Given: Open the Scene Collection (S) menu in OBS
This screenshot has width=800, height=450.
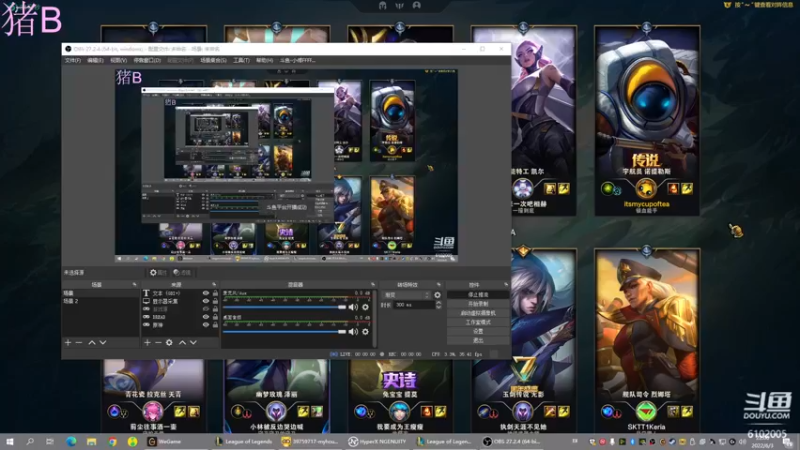Looking at the screenshot, I should pyautogui.click(x=213, y=60).
